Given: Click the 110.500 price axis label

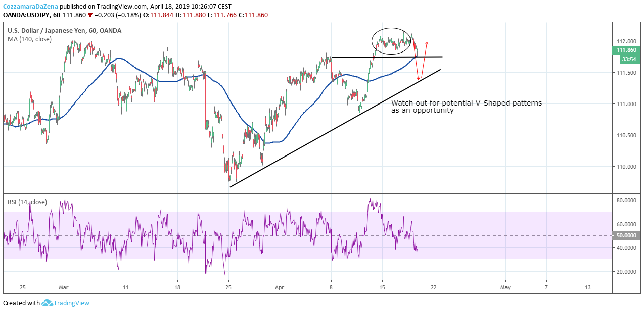Looking at the screenshot, I should coord(625,135).
